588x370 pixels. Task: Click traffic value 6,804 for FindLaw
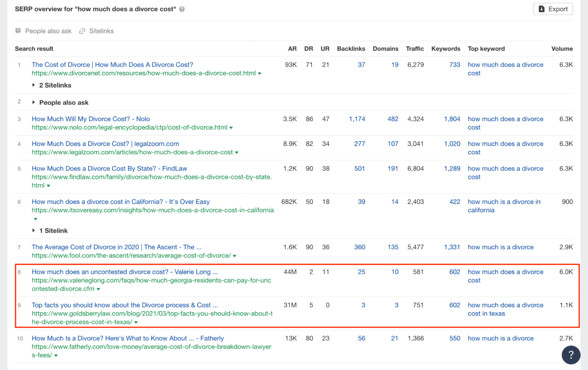[415, 168]
